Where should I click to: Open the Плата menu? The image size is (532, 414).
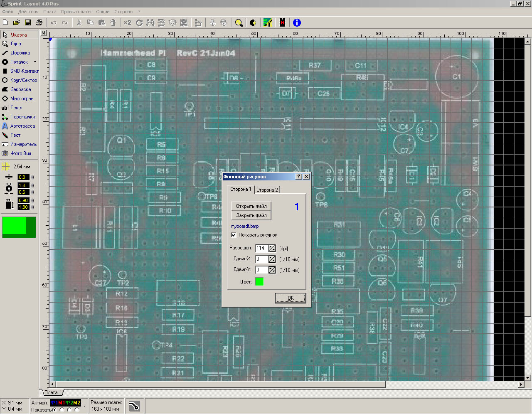49,12
